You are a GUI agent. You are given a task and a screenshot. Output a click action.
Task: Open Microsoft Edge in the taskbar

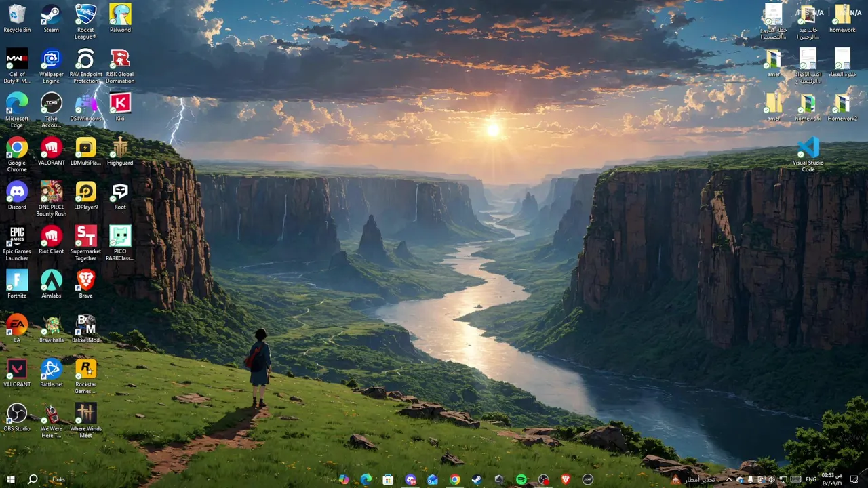[366, 479]
